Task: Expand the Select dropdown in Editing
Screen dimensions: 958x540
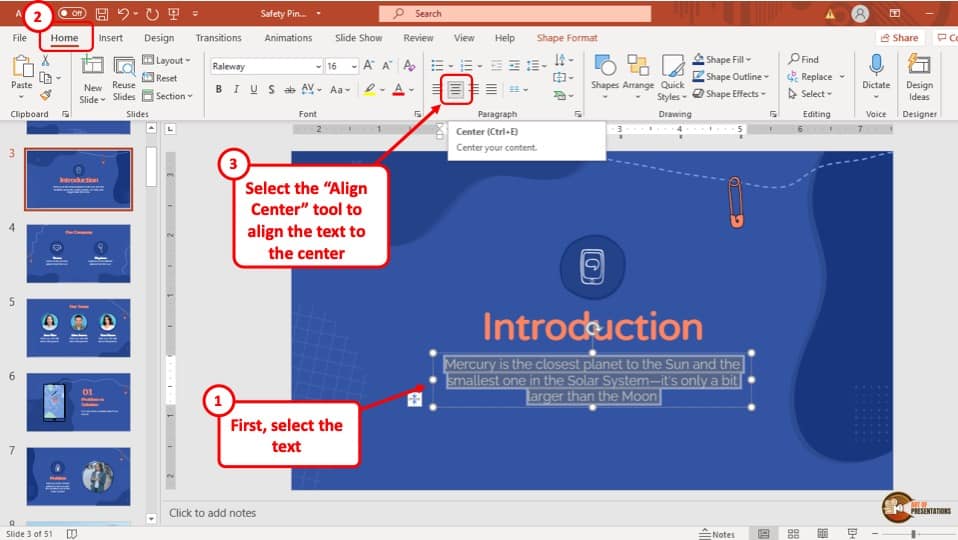Action: click(810, 93)
